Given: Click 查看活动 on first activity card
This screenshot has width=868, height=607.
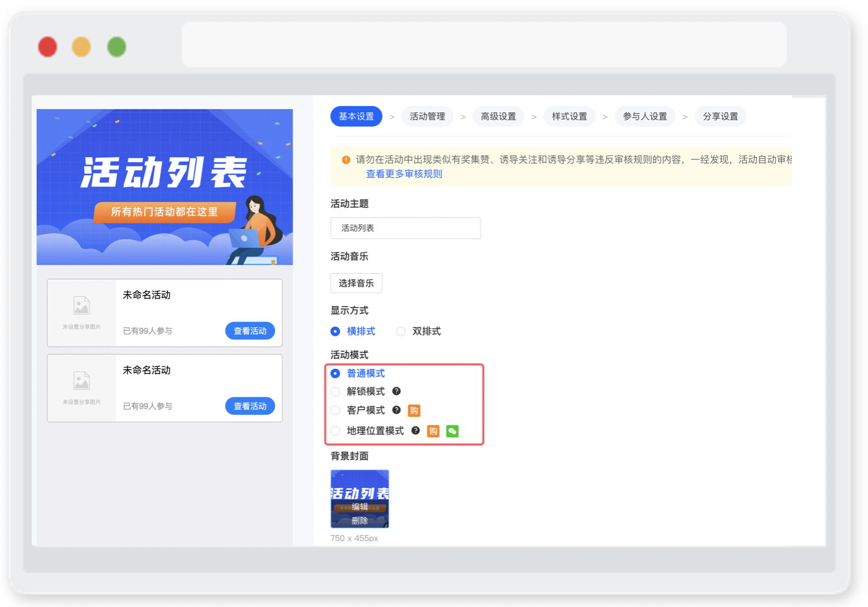Looking at the screenshot, I should pyautogui.click(x=250, y=331).
